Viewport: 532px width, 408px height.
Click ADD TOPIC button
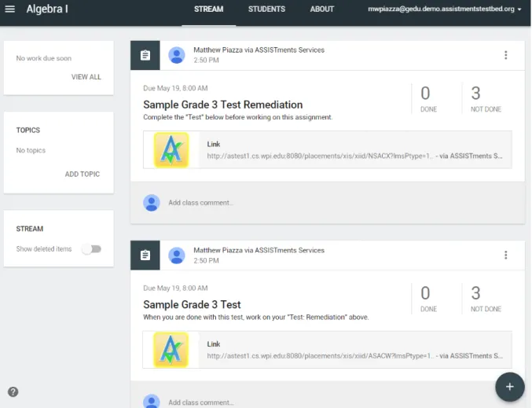coord(83,175)
